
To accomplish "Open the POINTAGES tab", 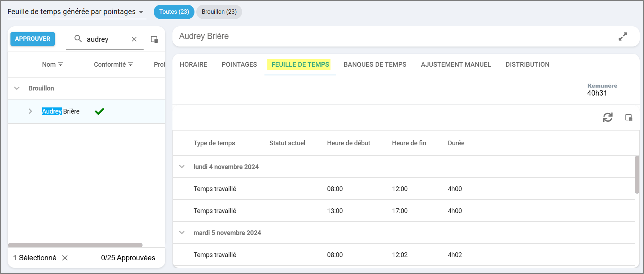I will click(x=239, y=65).
